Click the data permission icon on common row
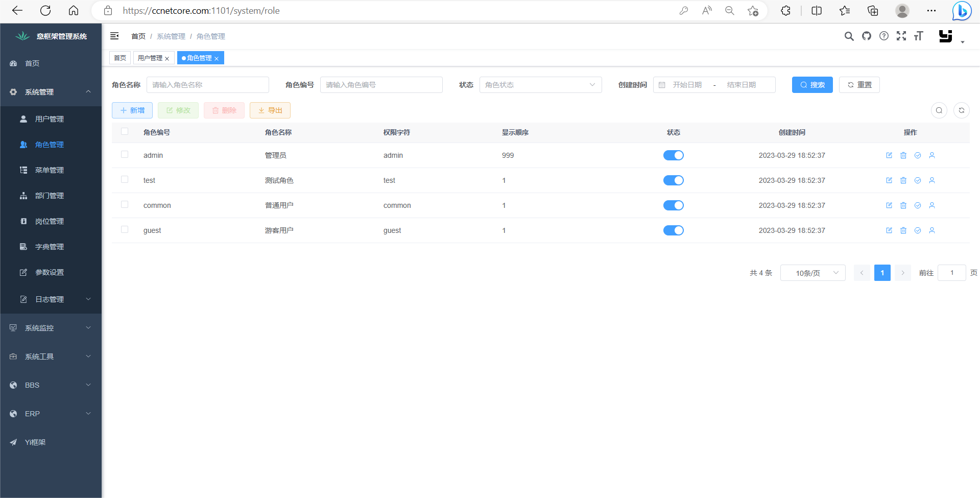This screenshot has height=498, width=980. point(918,205)
